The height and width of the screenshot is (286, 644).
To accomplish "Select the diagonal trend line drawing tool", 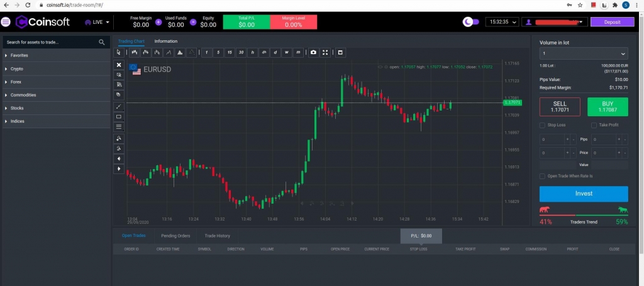I will (x=119, y=107).
